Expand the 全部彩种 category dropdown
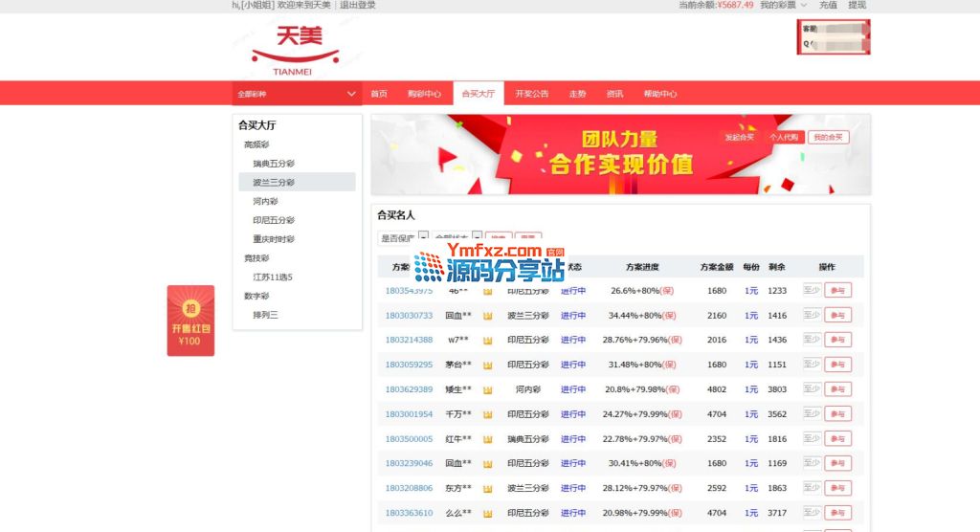Viewport: 980px width, 532px height. (x=297, y=94)
